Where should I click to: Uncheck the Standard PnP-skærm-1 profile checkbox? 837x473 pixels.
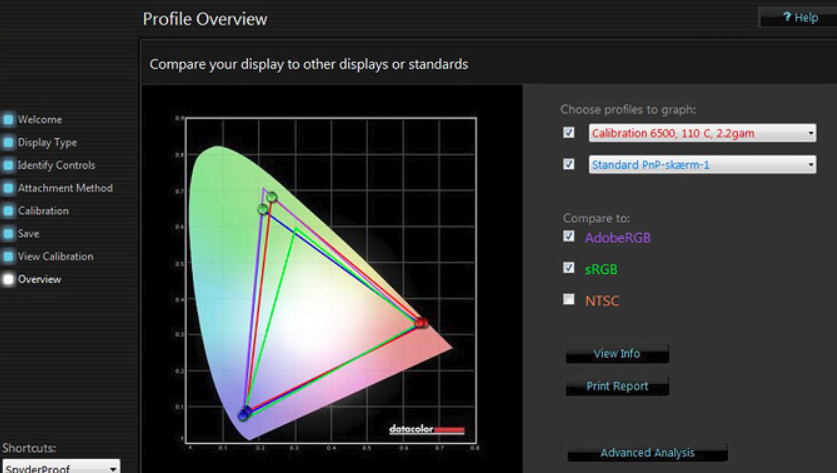coord(569,164)
